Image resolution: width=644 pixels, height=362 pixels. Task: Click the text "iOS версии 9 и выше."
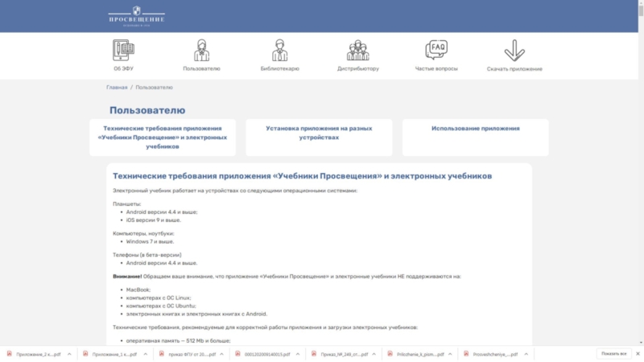point(153,220)
